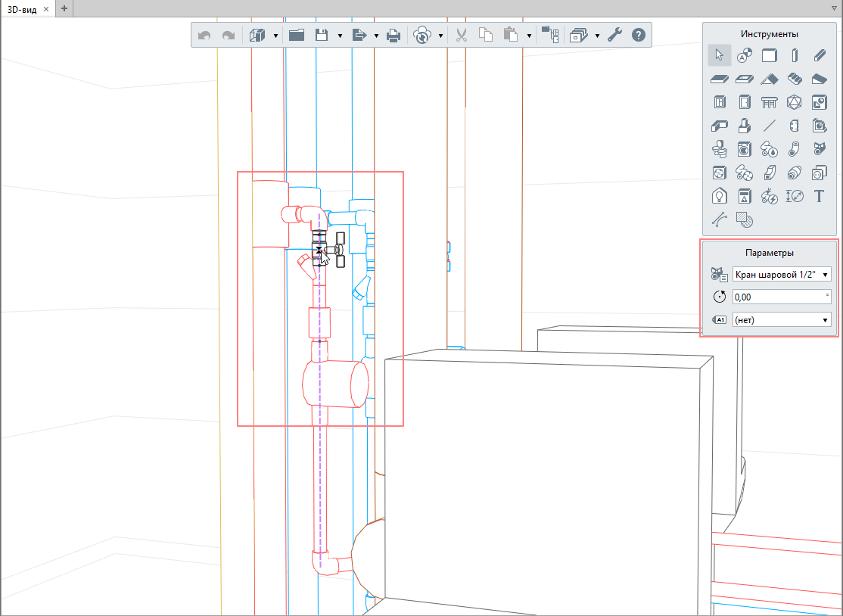Open the Help question-mark icon
The width and height of the screenshot is (843, 616).
pos(638,35)
